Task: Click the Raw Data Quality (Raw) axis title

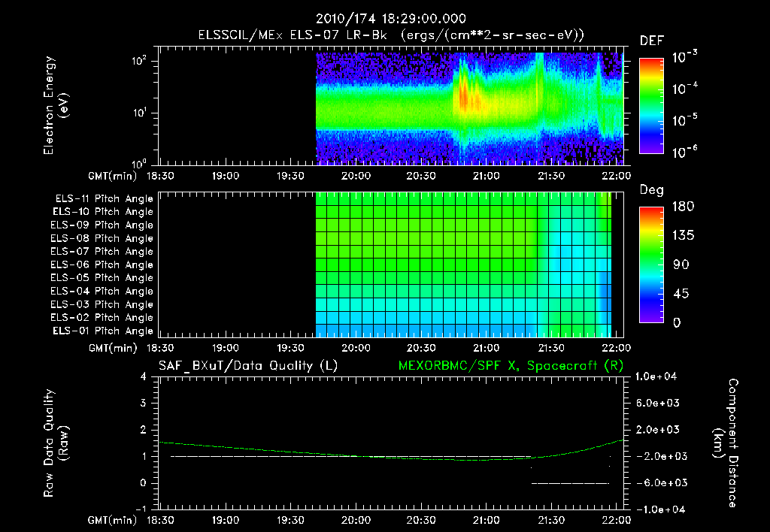Action: (56, 443)
